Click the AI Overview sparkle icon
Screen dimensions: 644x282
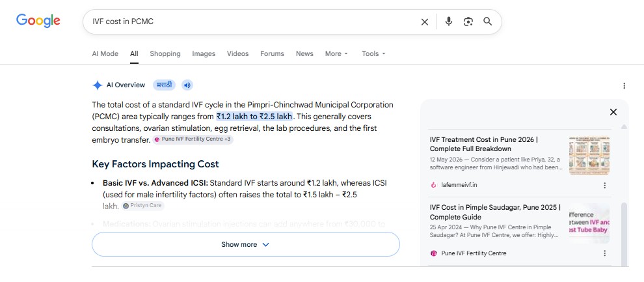pyautogui.click(x=98, y=85)
